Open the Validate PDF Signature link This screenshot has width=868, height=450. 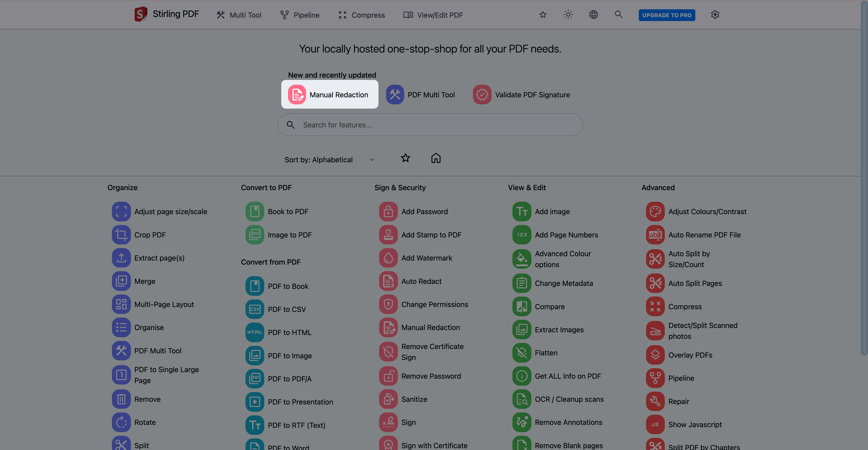point(521,95)
